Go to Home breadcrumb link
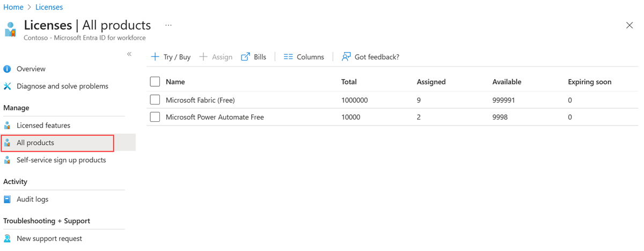The image size is (644, 251). coord(13,7)
